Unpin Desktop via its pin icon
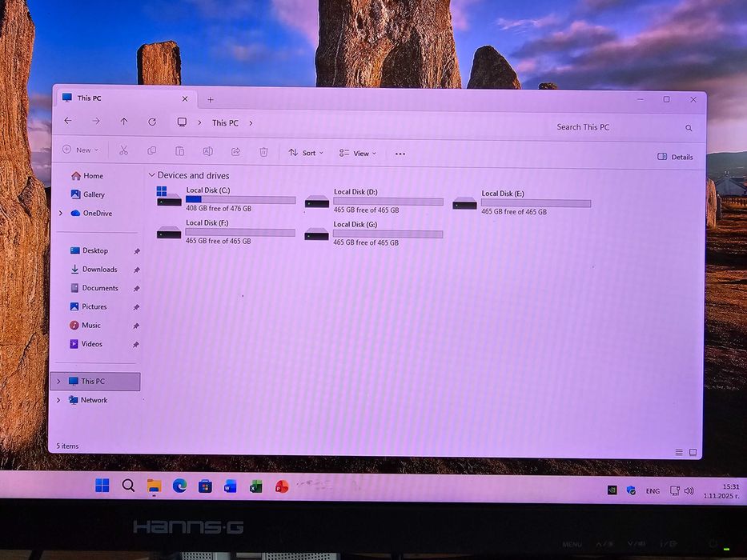This screenshot has width=747, height=560. (136, 251)
